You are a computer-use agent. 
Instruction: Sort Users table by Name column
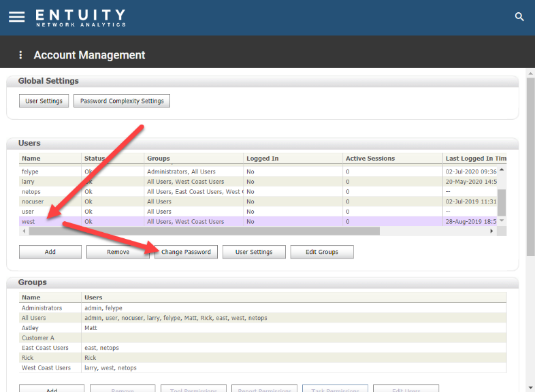(x=50, y=159)
